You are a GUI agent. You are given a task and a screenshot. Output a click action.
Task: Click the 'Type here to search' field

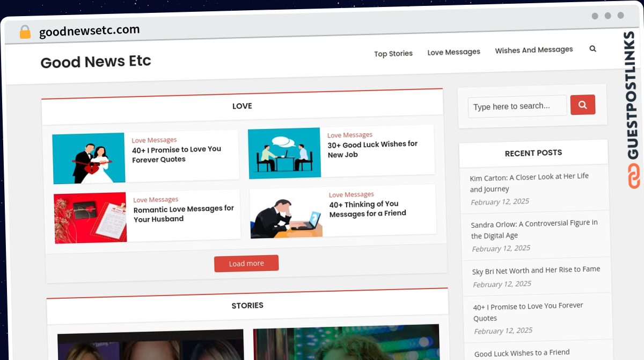(517, 106)
